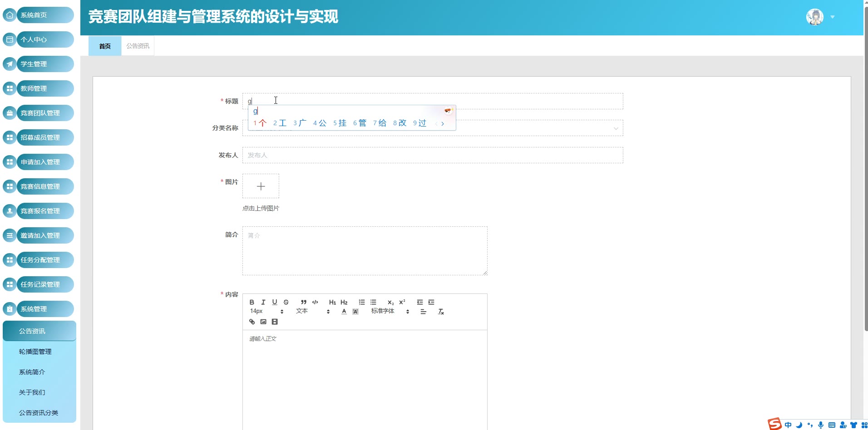Viewport: 868px width, 430px height.
Task: Click the plus box to upload 图片
Action: pos(261,186)
